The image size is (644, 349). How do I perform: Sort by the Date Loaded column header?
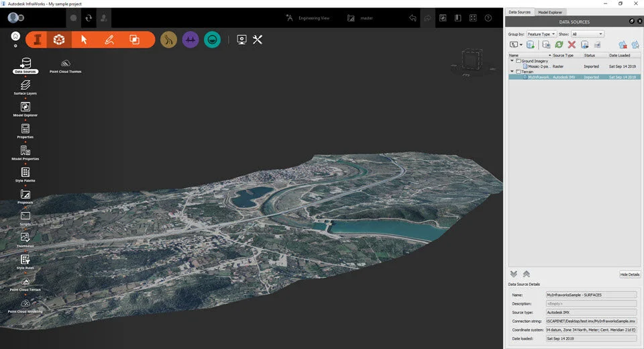coord(623,55)
